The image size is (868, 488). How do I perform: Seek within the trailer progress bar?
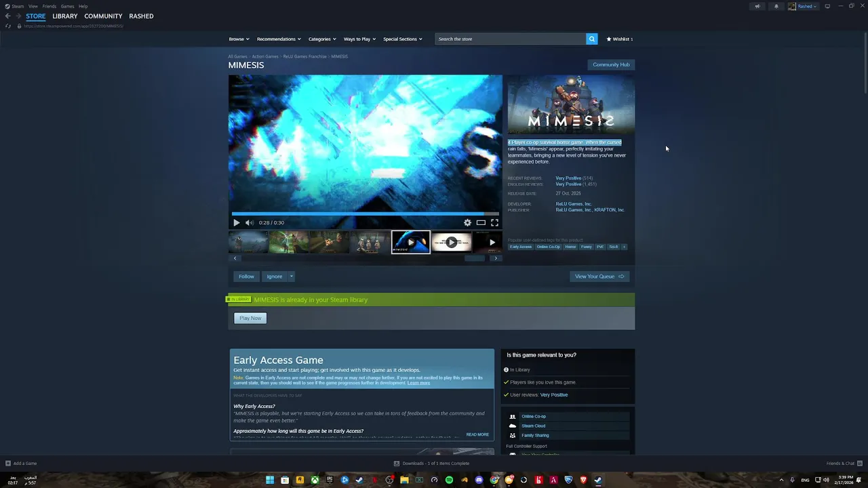point(366,213)
